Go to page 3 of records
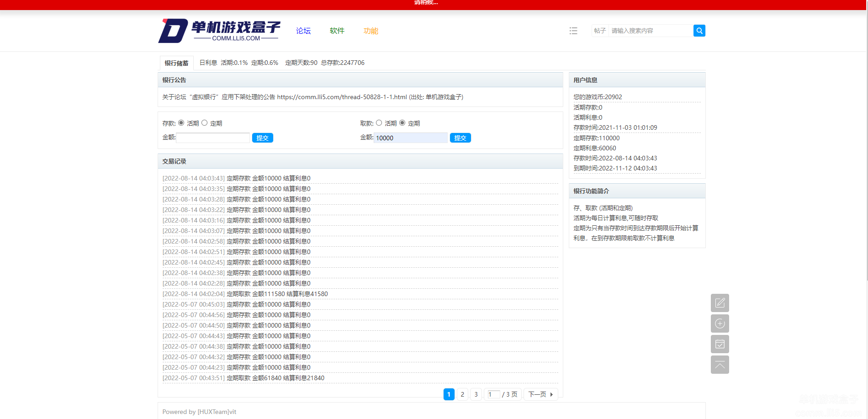 point(476,394)
